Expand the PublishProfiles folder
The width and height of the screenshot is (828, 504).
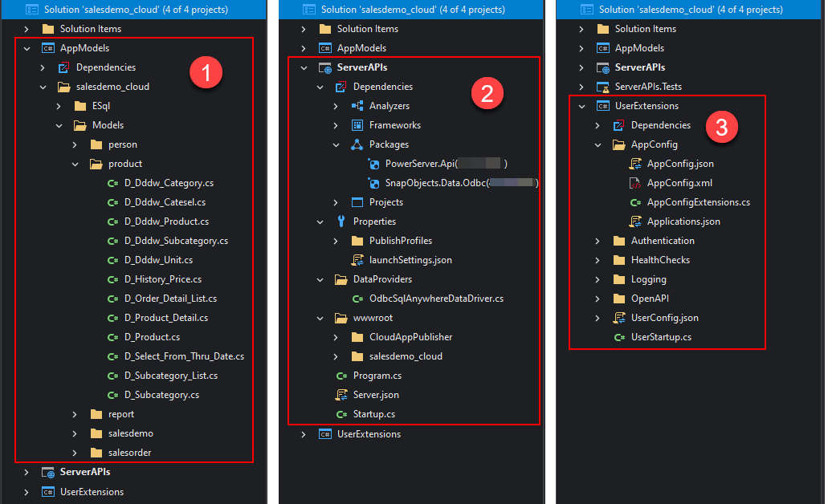tap(336, 241)
